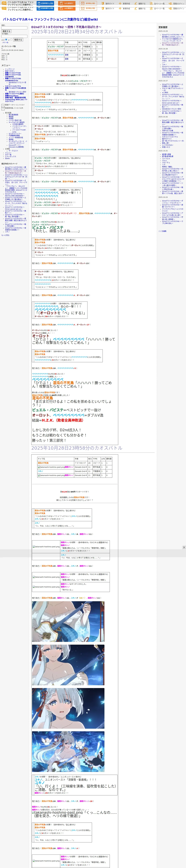Open 初めての方へ menu link
This screenshot has width=186, height=868.
pos(10,71)
